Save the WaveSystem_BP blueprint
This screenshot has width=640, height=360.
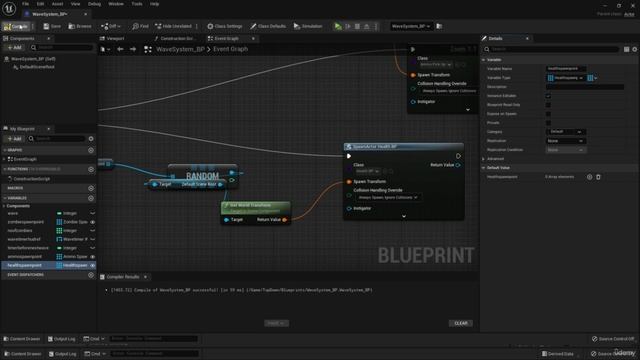tap(52, 27)
